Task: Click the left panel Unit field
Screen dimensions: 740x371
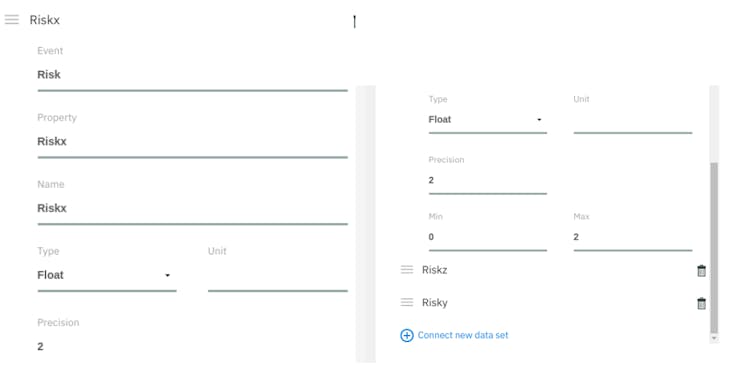Action: 278,275
